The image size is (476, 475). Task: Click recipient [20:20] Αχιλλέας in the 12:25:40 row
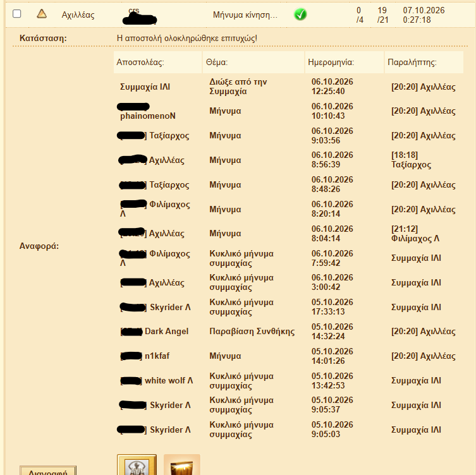423,87
